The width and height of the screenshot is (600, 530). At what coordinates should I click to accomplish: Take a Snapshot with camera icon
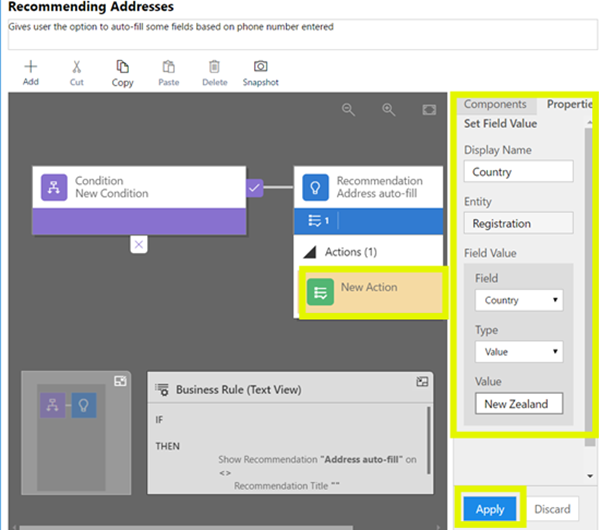260,68
